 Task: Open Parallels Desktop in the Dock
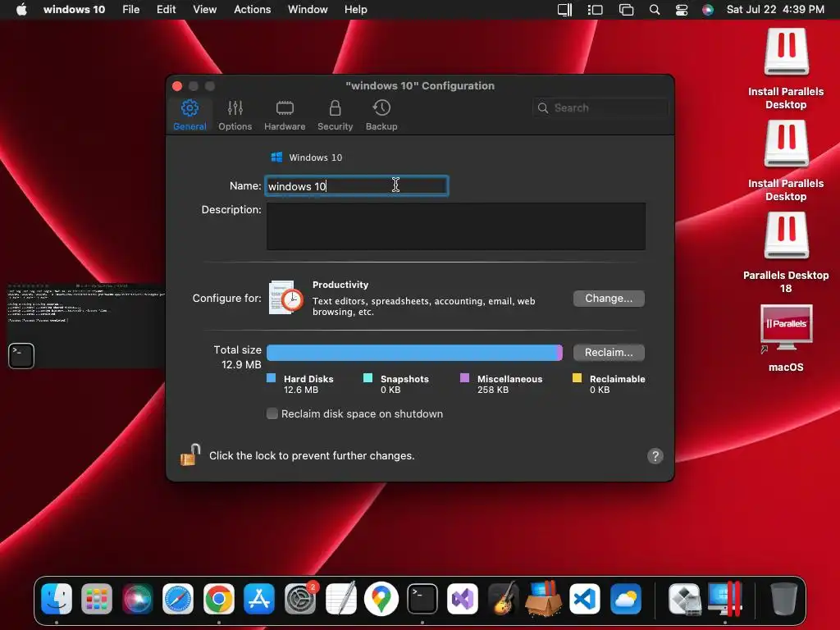tap(725, 598)
